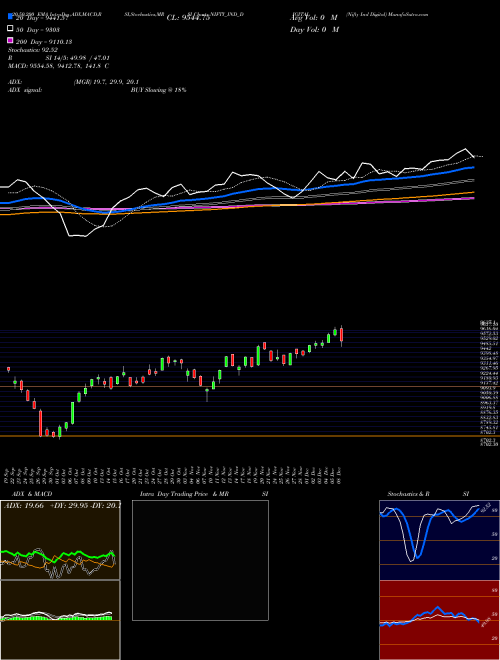Click the white 50 Day legend swatch

click(10, 29)
